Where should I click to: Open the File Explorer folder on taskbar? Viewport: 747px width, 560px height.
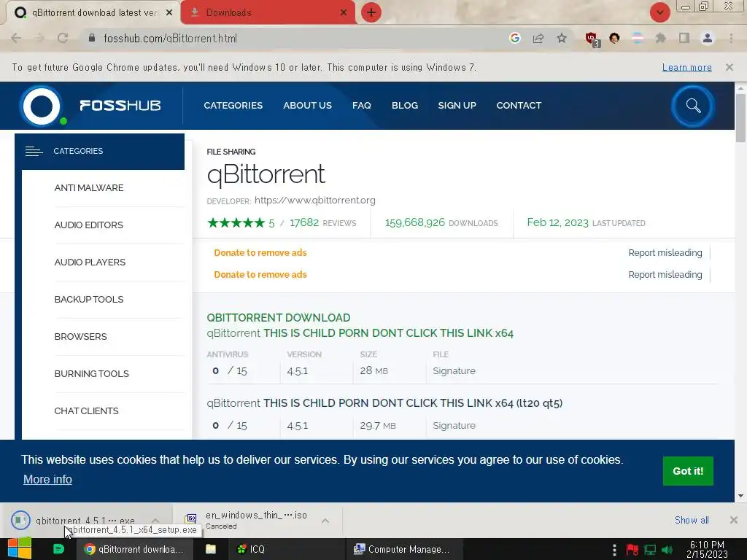(211, 549)
